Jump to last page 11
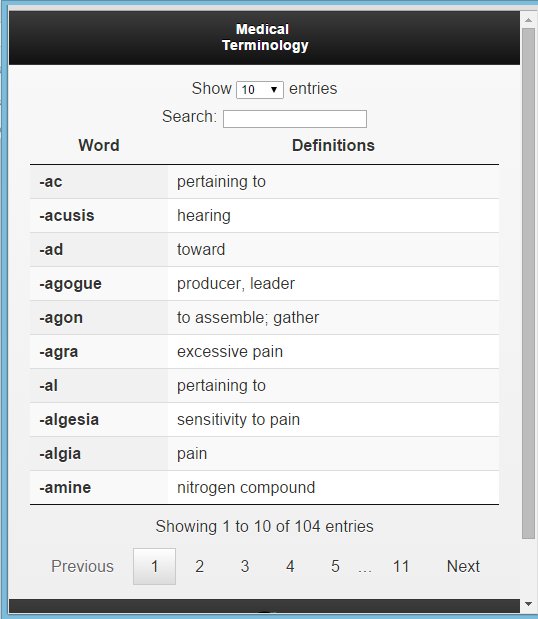 (x=401, y=566)
